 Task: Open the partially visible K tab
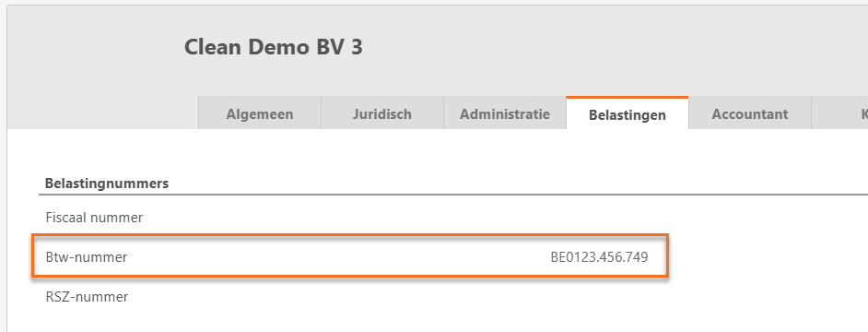(x=839, y=114)
